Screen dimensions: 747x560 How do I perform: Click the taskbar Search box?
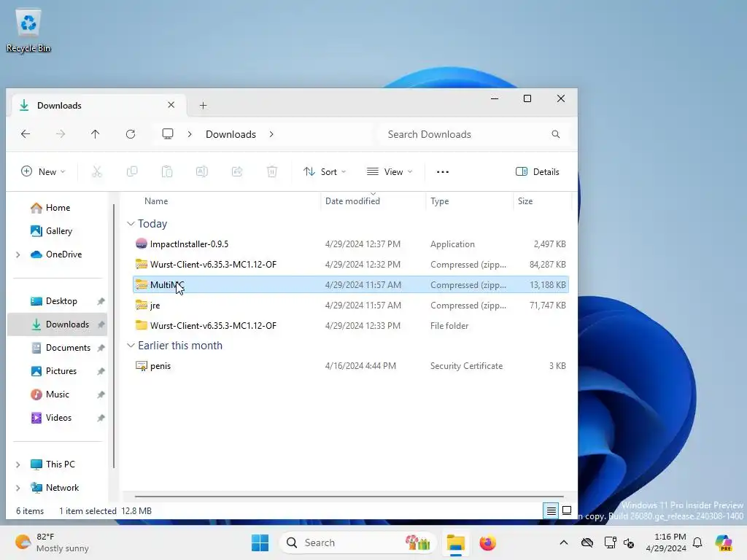tap(358, 542)
